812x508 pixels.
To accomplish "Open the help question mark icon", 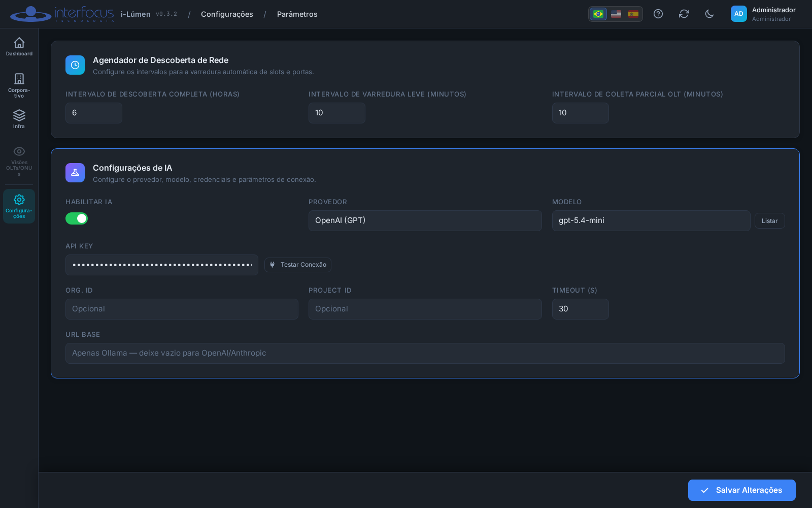I will (658, 14).
